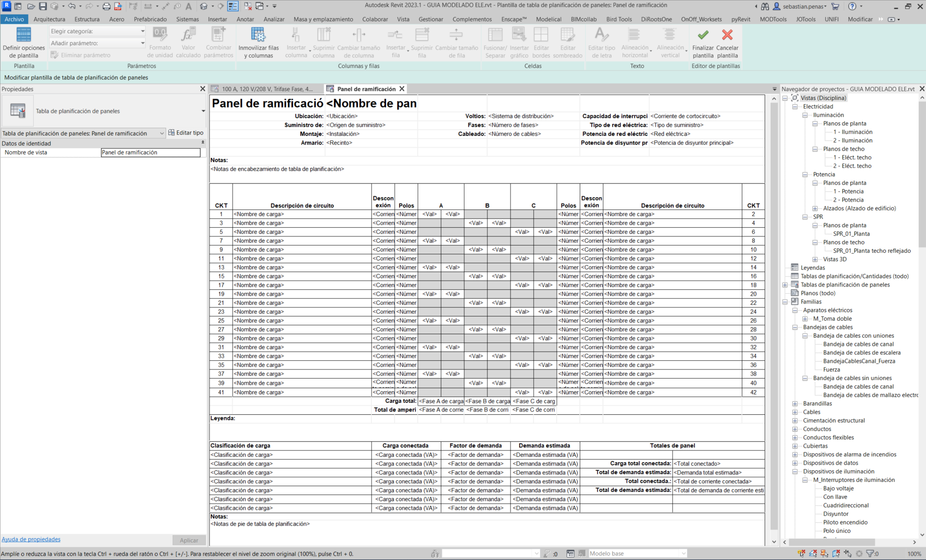This screenshot has width=926, height=560.
Task: Switch to the Anotar ribbon tab
Action: [x=245, y=19]
